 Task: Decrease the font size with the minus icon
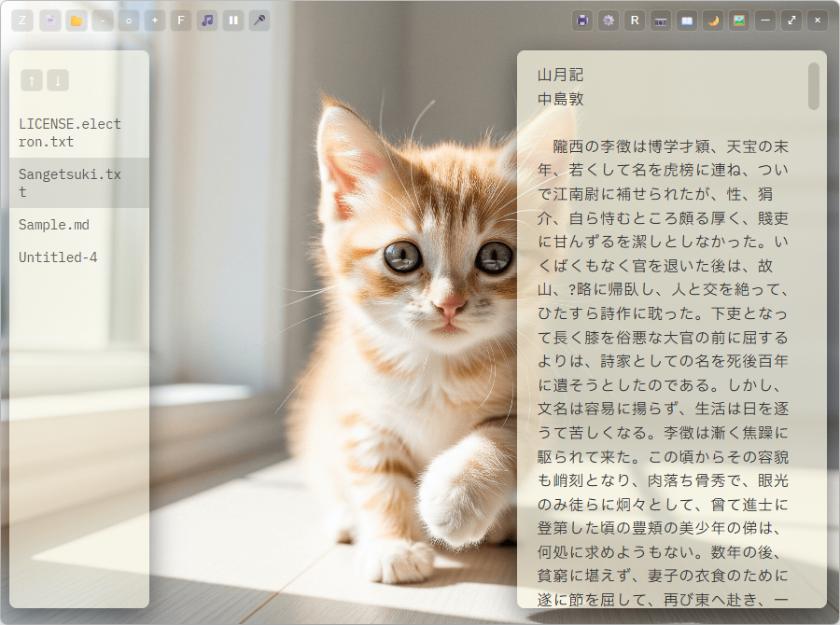(x=102, y=20)
